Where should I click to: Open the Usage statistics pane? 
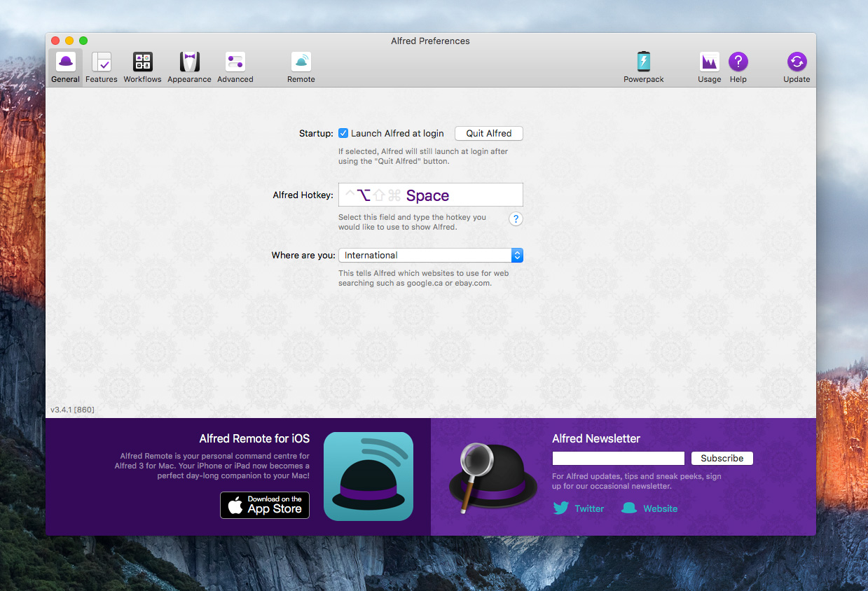(x=709, y=67)
